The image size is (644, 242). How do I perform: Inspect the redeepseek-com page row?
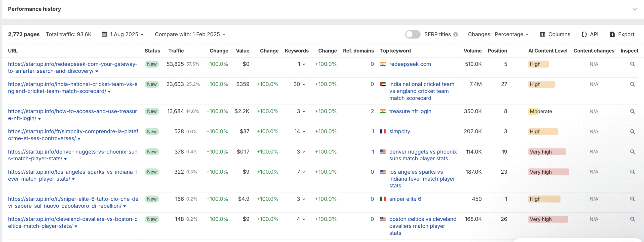pyautogui.click(x=632, y=64)
